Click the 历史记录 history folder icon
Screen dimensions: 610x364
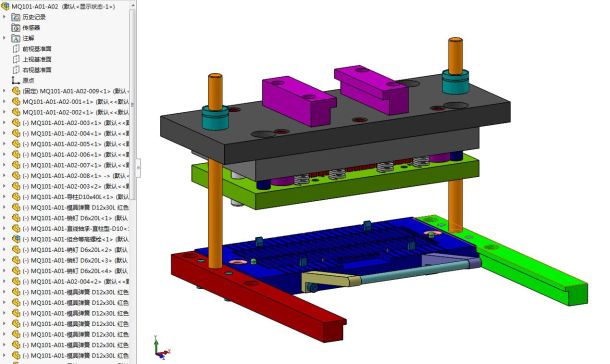(16, 17)
